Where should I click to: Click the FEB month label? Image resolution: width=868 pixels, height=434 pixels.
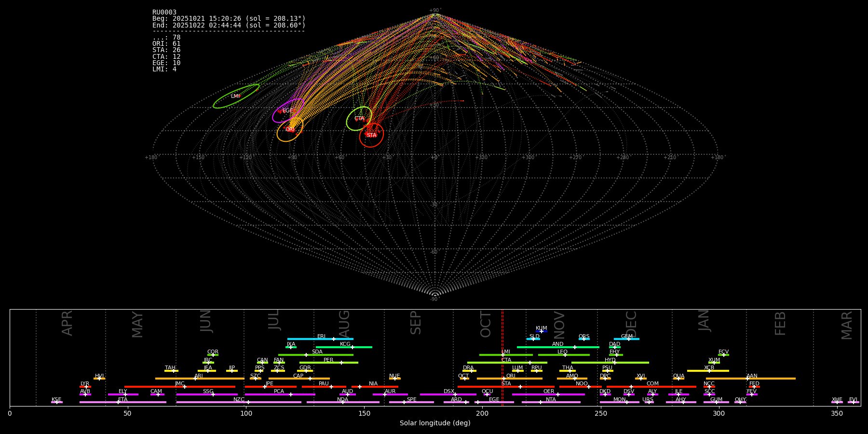(x=780, y=324)
